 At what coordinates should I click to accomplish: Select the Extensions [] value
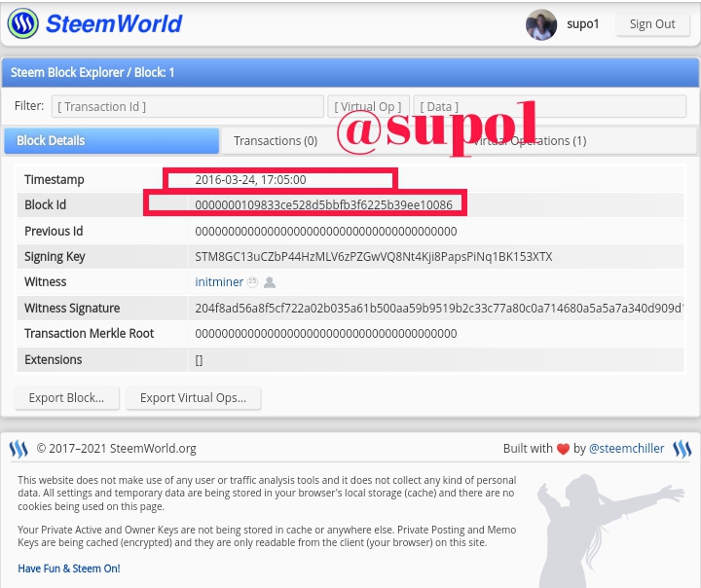199,360
